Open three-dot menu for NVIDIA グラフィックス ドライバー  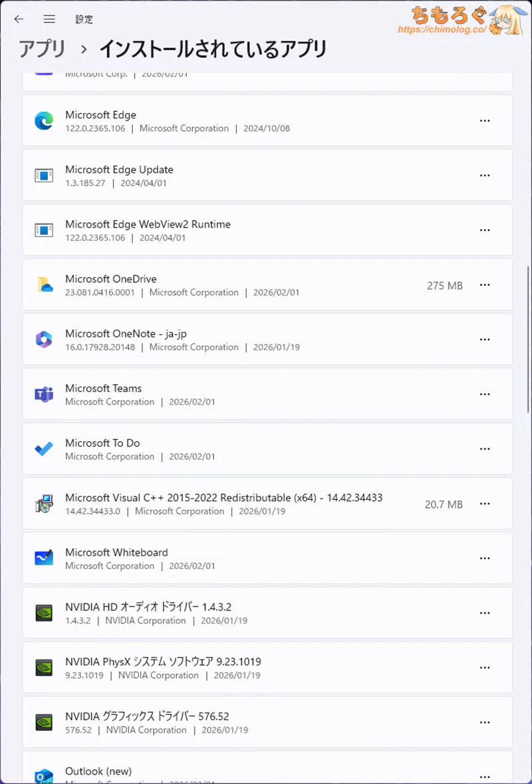485,722
